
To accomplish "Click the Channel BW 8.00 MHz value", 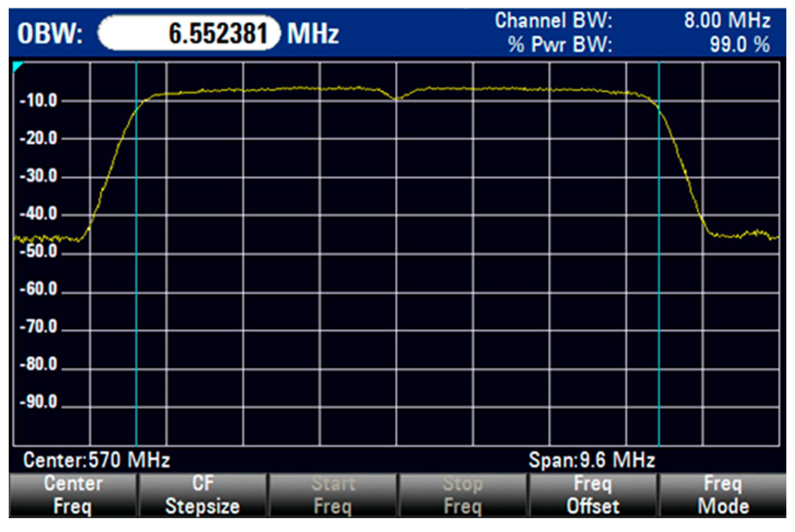I will (x=727, y=20).
